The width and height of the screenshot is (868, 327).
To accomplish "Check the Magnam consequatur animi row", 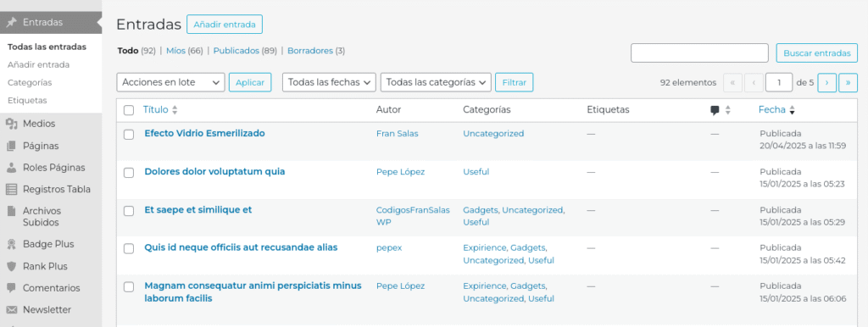I will click(x=129, y=286).
